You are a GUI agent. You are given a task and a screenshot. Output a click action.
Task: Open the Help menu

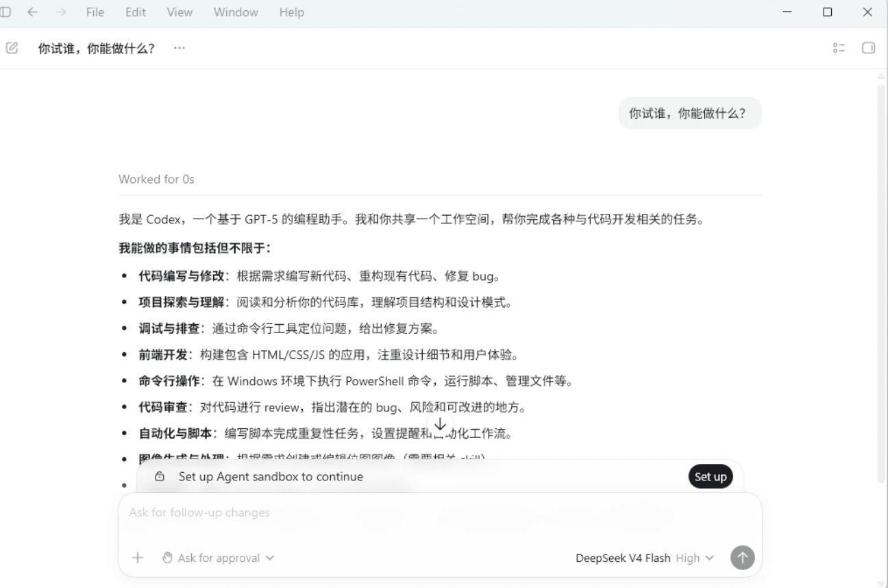[x=291, y=12]
